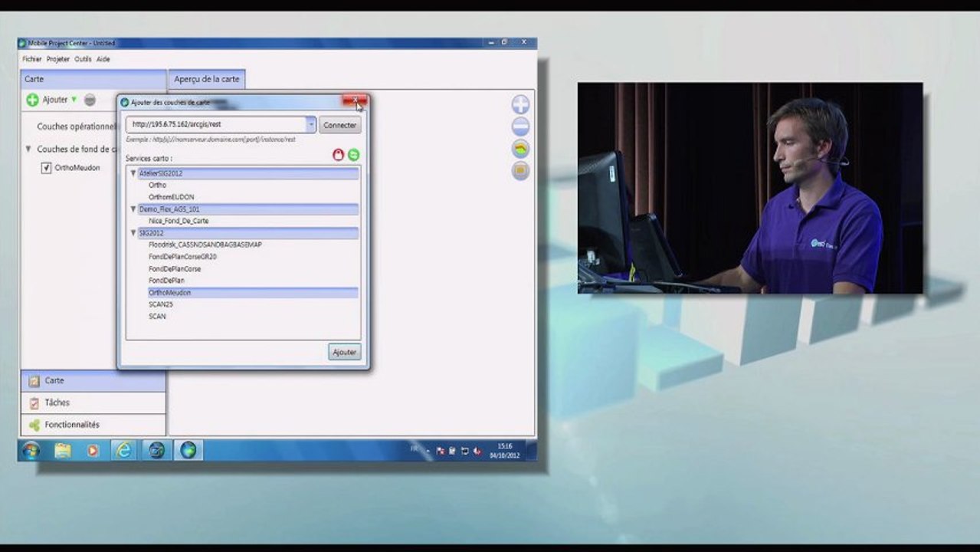The height and width of the screenshot is (552, 980).
Task: Select the Carte section in bottom navigation
Action: click(x=93, y=381)
